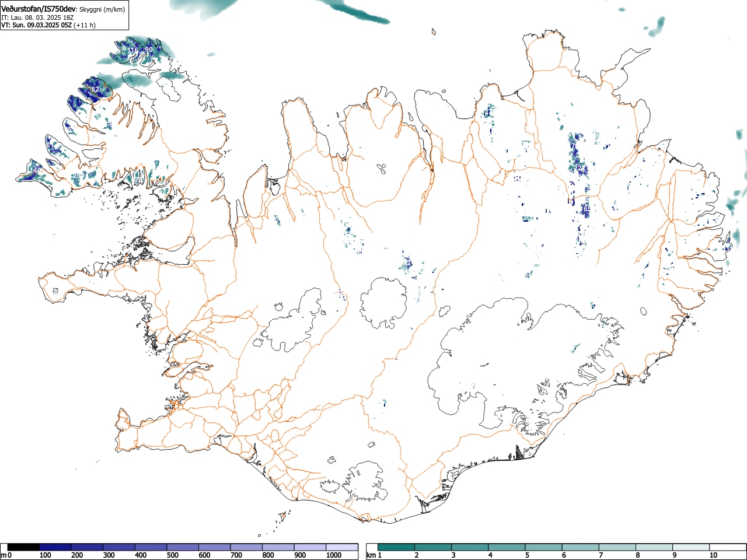This screenshot has height=560, width=747.
Task: Click the '5' tick label in the km legend
Action: [x=527, y=555]
